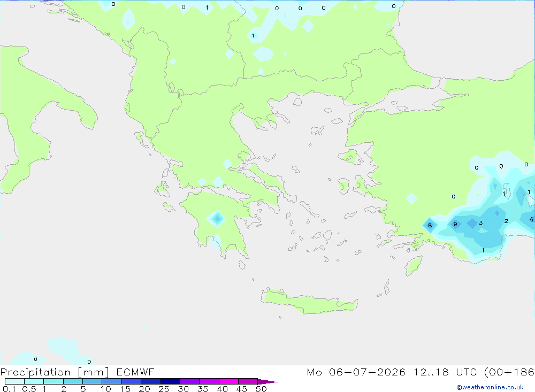This screenshot has height=392, width=535.
Task: Click the legend tick label '20'
Action: coord(144,389)
